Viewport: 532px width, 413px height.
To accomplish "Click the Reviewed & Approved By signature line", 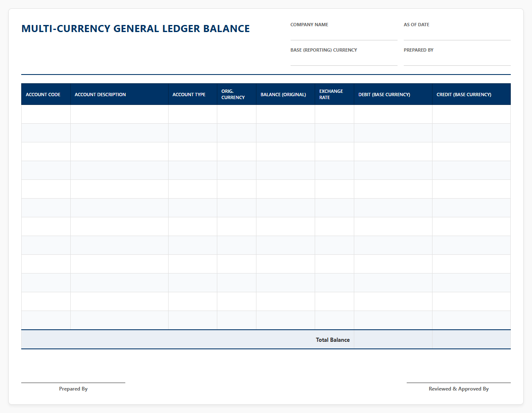I will coord(459,383).
